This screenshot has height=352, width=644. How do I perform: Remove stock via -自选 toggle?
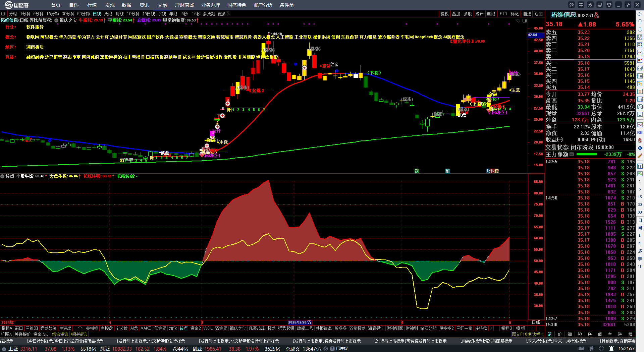527,14
